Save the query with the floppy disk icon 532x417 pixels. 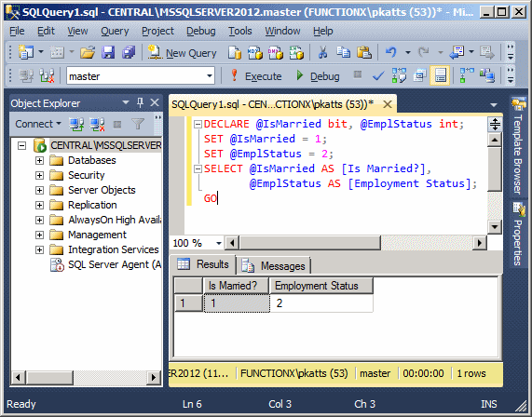108,52
